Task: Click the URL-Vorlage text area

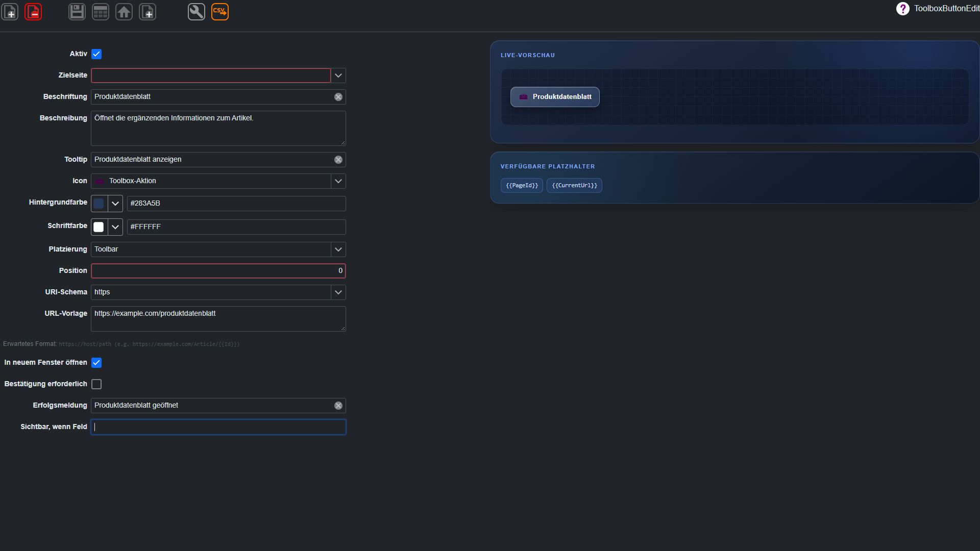Action: point(218,319)
